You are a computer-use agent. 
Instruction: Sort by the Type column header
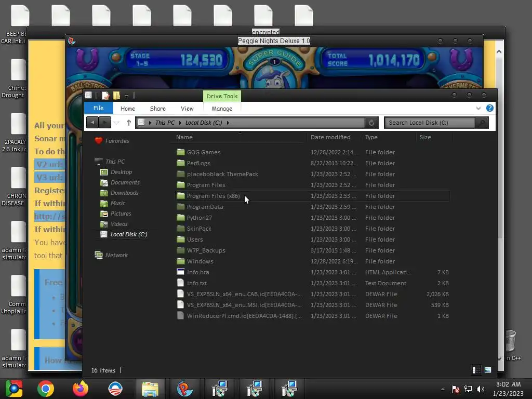(371, 137)
